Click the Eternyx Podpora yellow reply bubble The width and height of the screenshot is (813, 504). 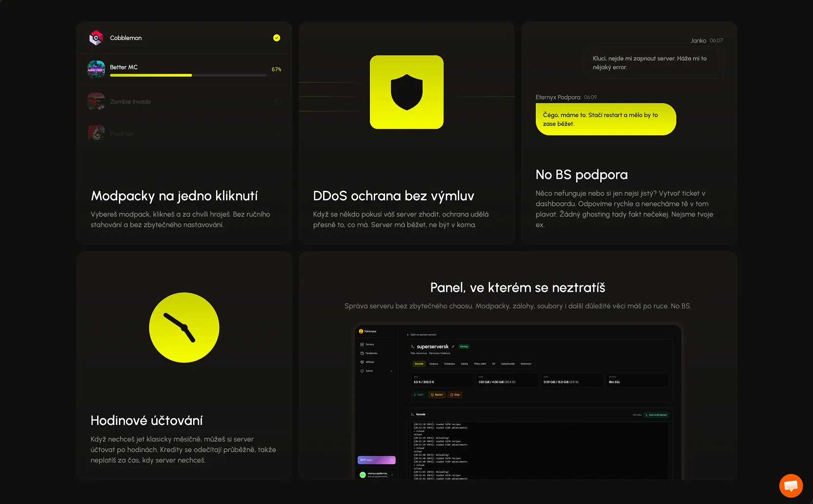606,119
